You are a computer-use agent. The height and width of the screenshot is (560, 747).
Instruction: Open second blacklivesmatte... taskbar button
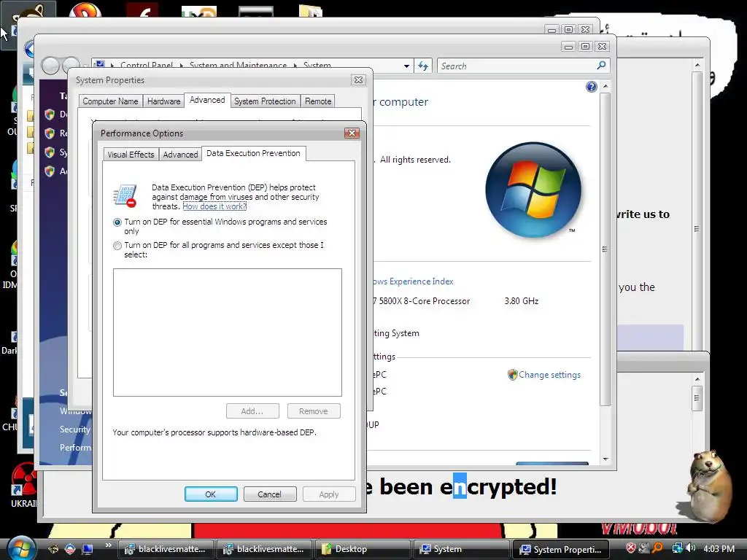tap(264, 549)
